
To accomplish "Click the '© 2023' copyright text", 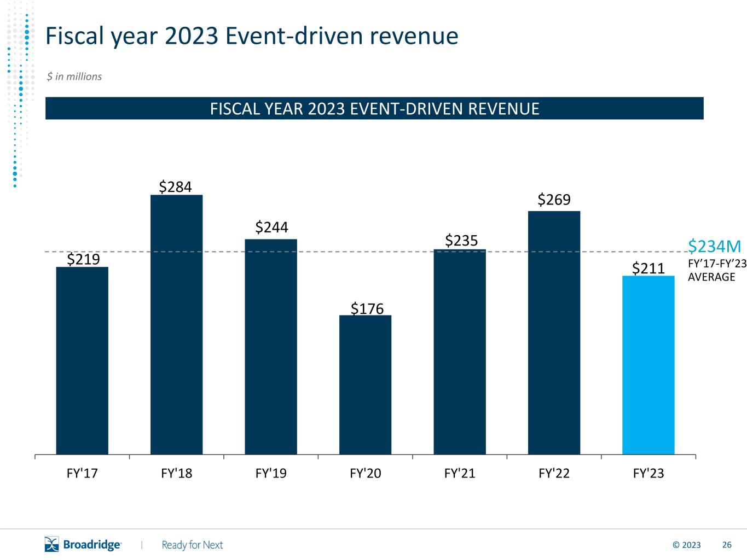I will tap(686, 545).
